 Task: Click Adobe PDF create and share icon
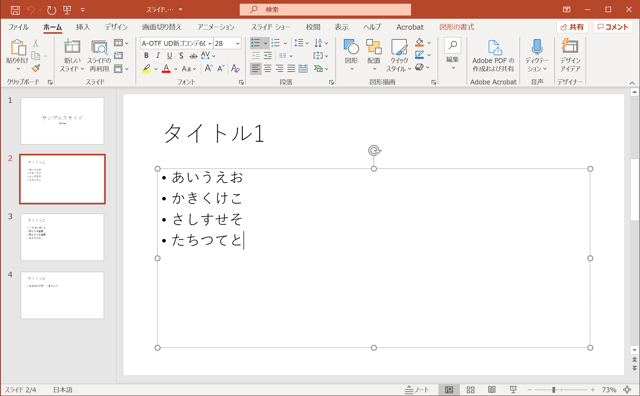494,47
